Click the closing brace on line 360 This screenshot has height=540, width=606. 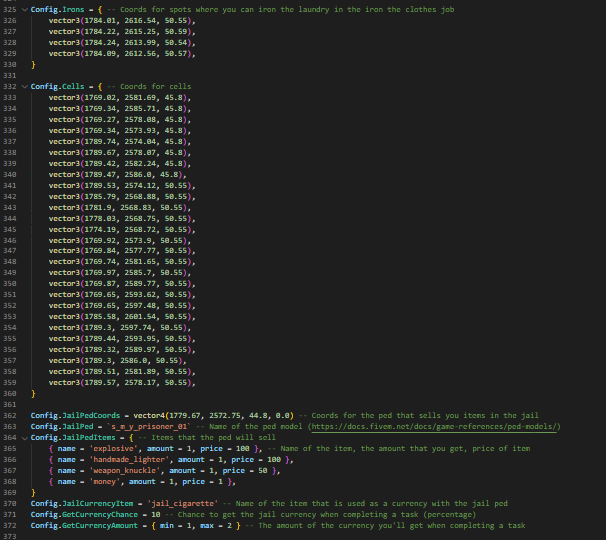click(33, 394)
